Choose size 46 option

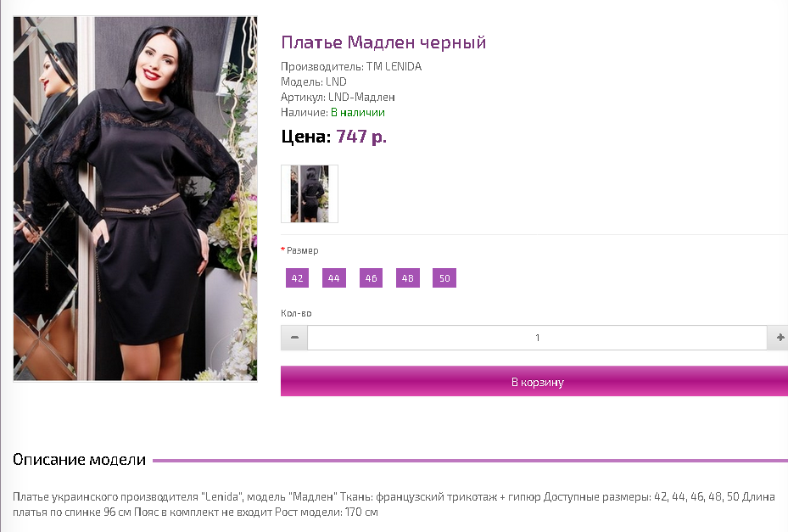point(371,278)
